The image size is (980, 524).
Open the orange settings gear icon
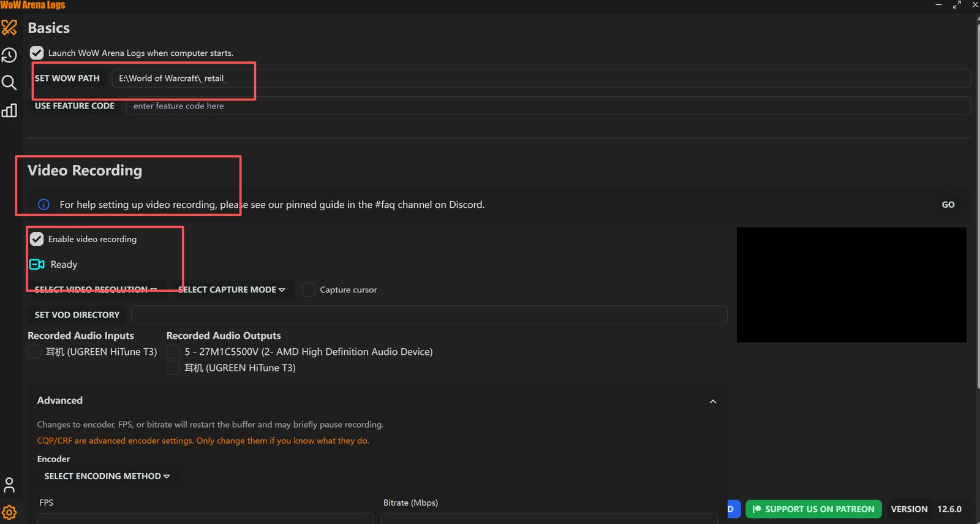[9, 512]
